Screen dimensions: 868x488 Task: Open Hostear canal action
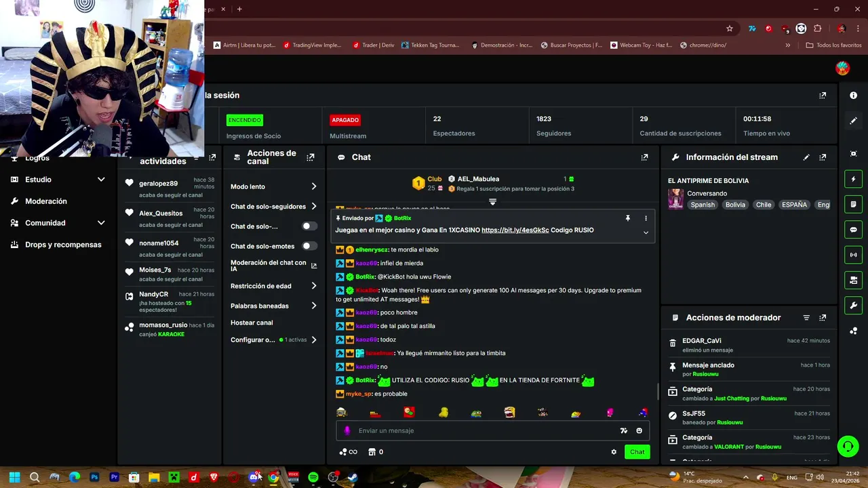coord(252,323)
